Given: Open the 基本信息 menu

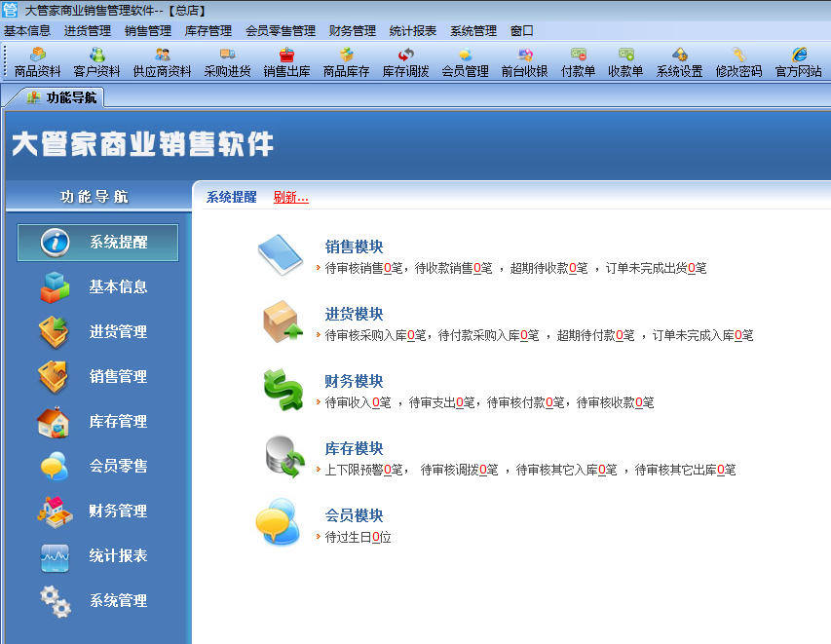Looking at the screenshot, I should (x=27, y=31).
